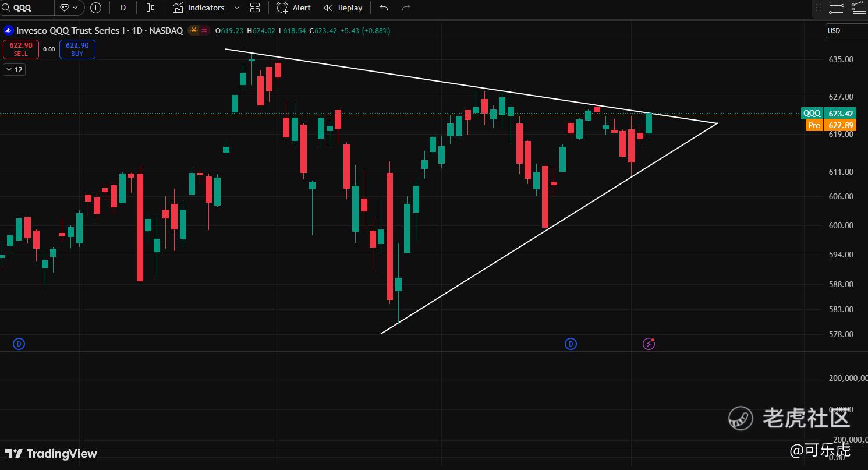
Task: Click the 0.00 spread value
Action: [x=49, y=50]
